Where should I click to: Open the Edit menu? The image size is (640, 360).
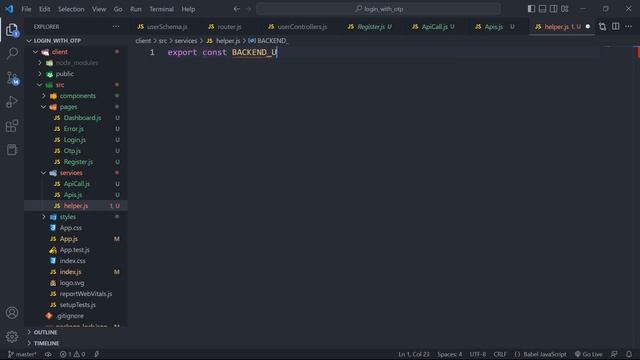point(44,9)
